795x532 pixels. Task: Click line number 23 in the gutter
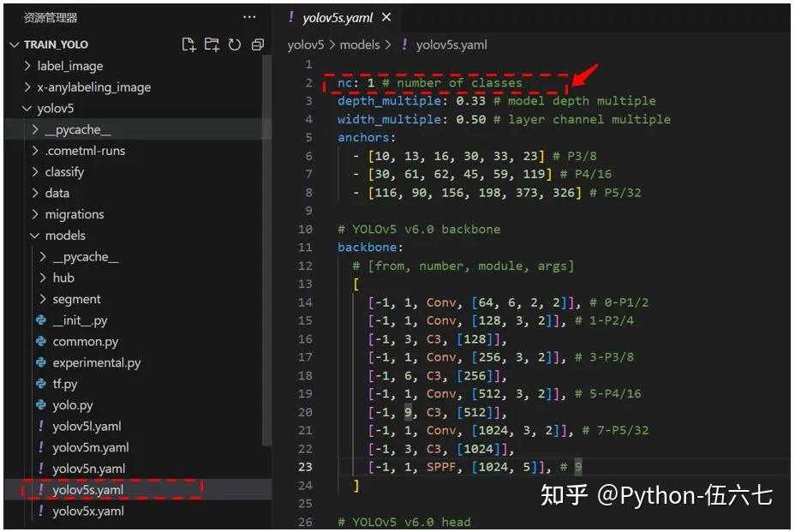305,467
